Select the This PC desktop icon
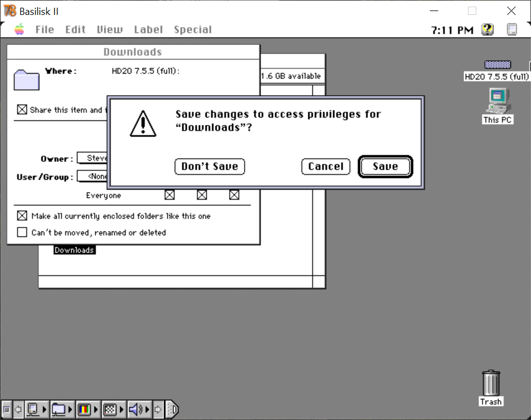Screen dimensions: 531x420 pos(497,101)
